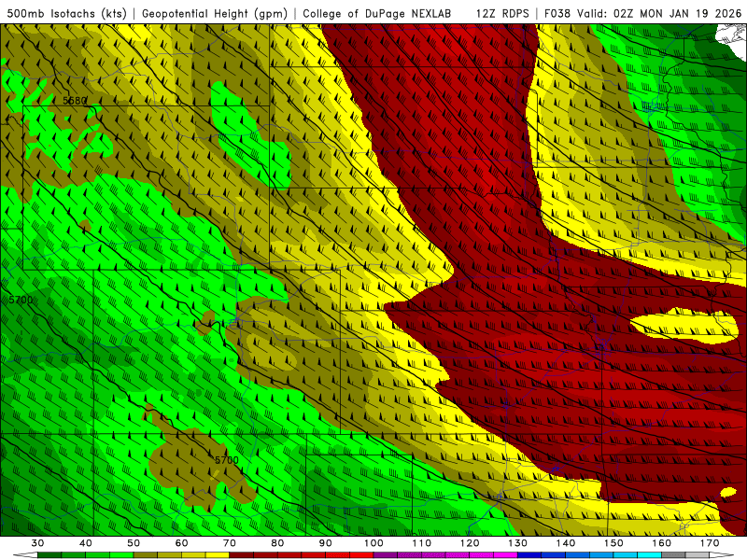Pick the light gray 165–170 kt swatch
Viewport: 747px width, 560px height.
click(698, 555)
